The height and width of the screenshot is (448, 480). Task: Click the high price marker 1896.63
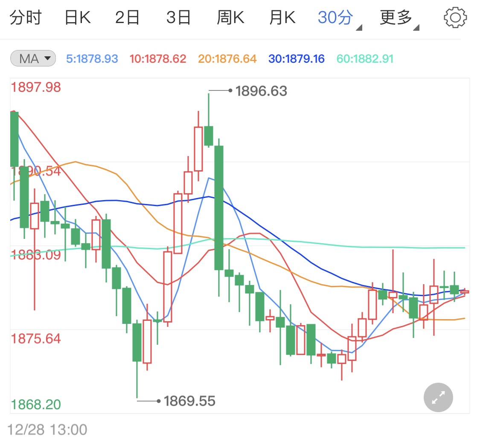click(260, 91)
